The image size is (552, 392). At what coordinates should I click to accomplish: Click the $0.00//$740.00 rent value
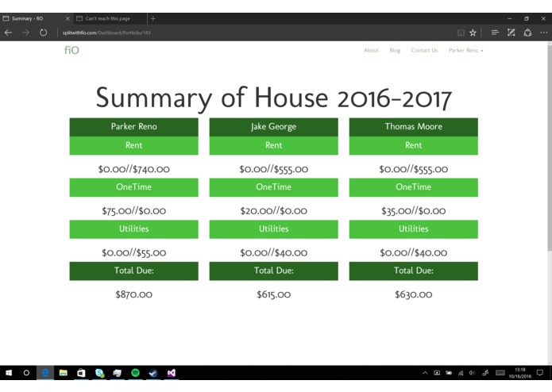(x=133, y=169)
